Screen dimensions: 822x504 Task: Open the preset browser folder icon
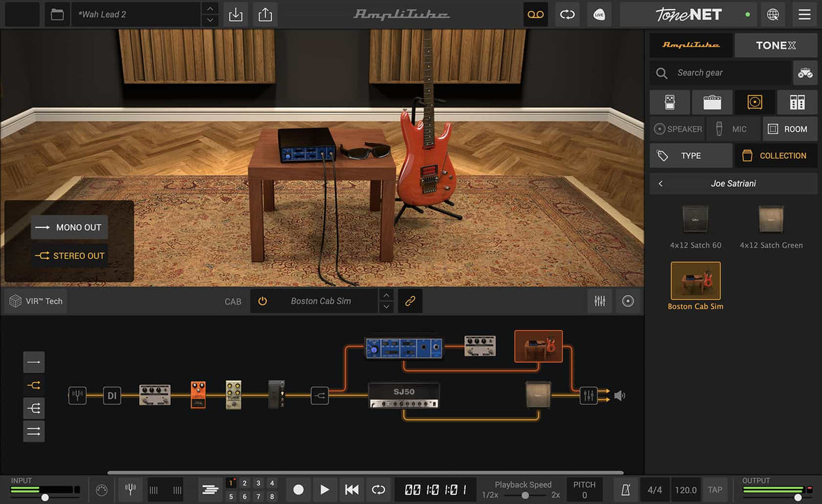coord(58,14)
